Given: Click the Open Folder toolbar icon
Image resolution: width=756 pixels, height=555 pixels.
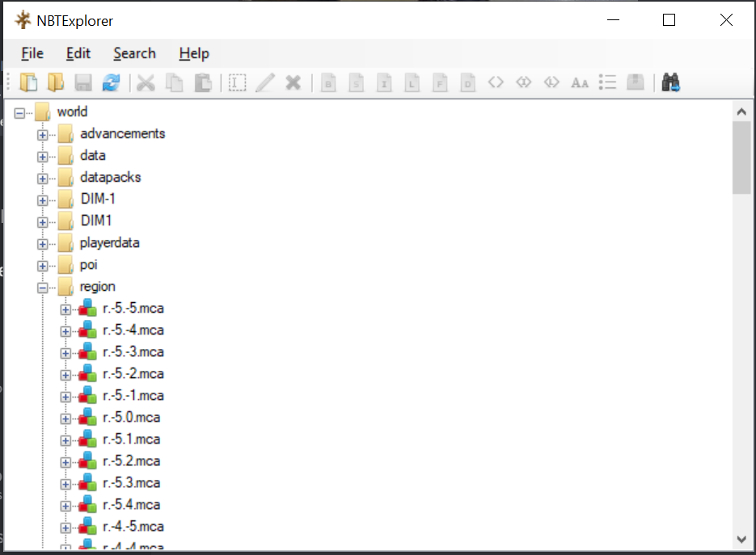Looking at the screenshot, I should coord(56,82).
